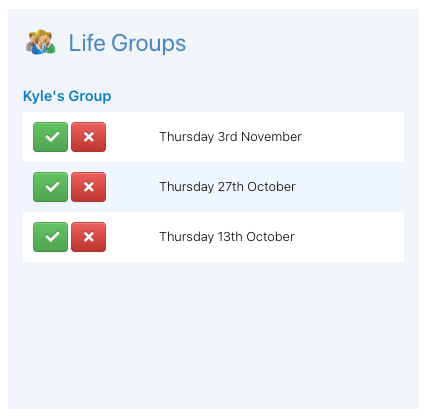Click 13th in the last meeting row

tap(230, 237)
